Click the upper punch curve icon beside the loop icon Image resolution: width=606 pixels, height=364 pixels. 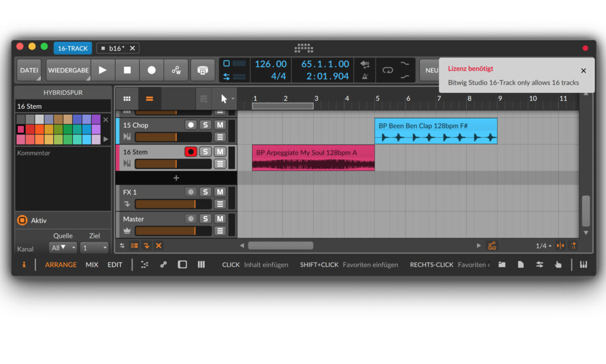[405, 64]
